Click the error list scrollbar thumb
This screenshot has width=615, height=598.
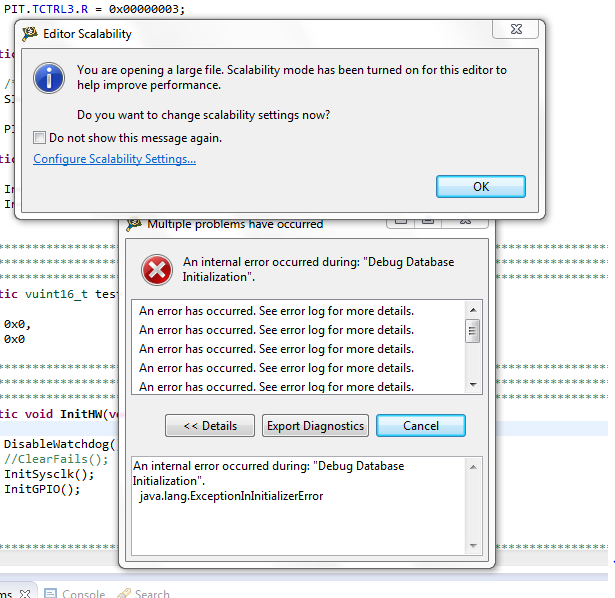click(473, 331)
